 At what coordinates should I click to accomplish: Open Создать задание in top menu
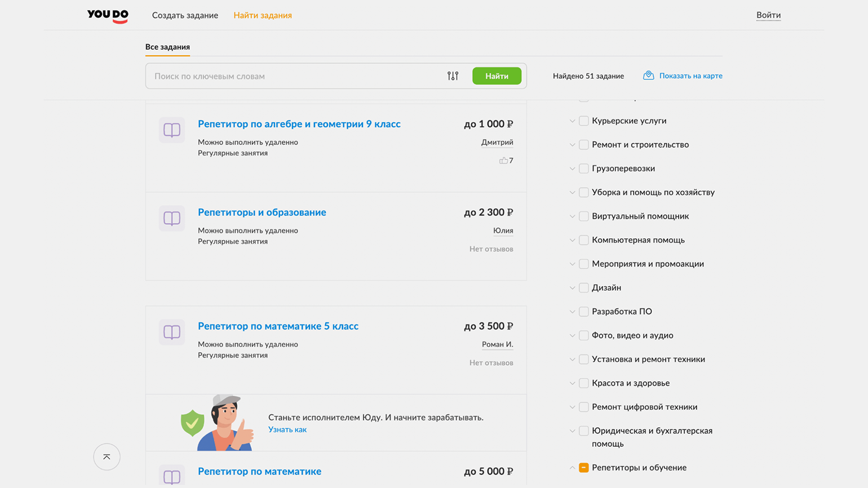(x=185, y=15)
